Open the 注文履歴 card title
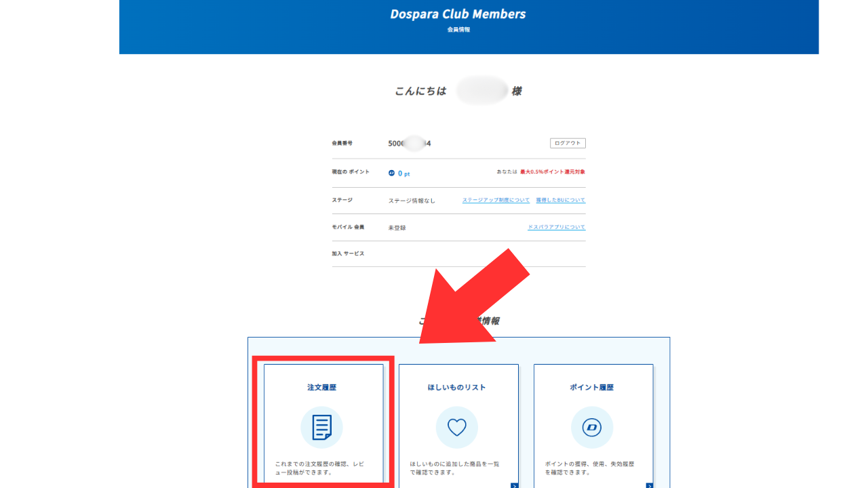Screen dimensions: 868x488 (x=321, y=388)
